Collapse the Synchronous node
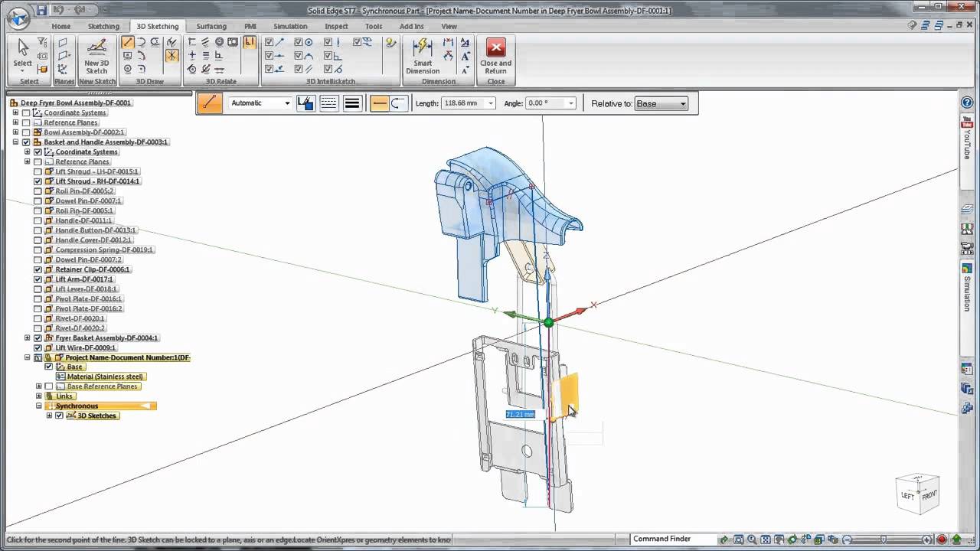The image size is (980, 551). [x=38, y=406]
